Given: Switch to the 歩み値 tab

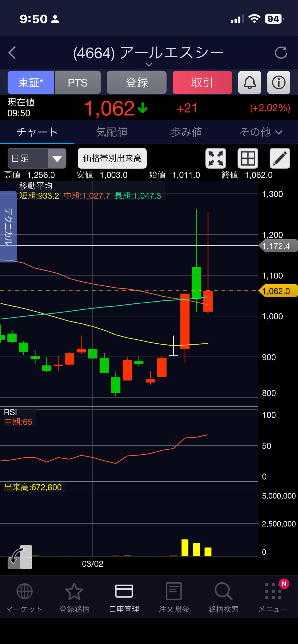Looking at the screenshot, I should click(186, 132).
